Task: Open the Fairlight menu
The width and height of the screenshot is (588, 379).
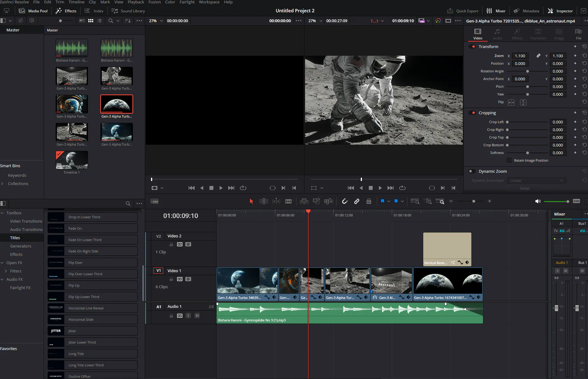Action: 187,2
